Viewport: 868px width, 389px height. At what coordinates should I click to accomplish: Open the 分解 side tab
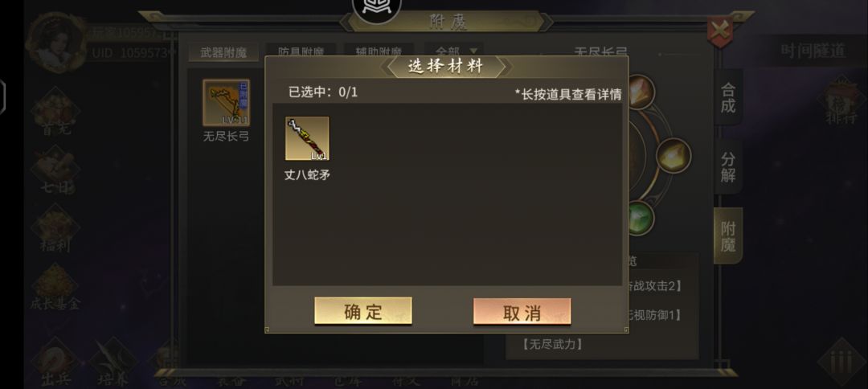pos(728,167)
